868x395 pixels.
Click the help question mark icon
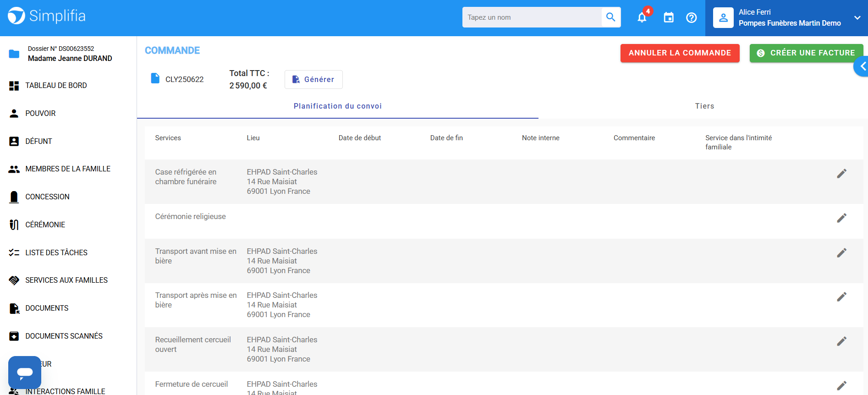pos(691,18)
